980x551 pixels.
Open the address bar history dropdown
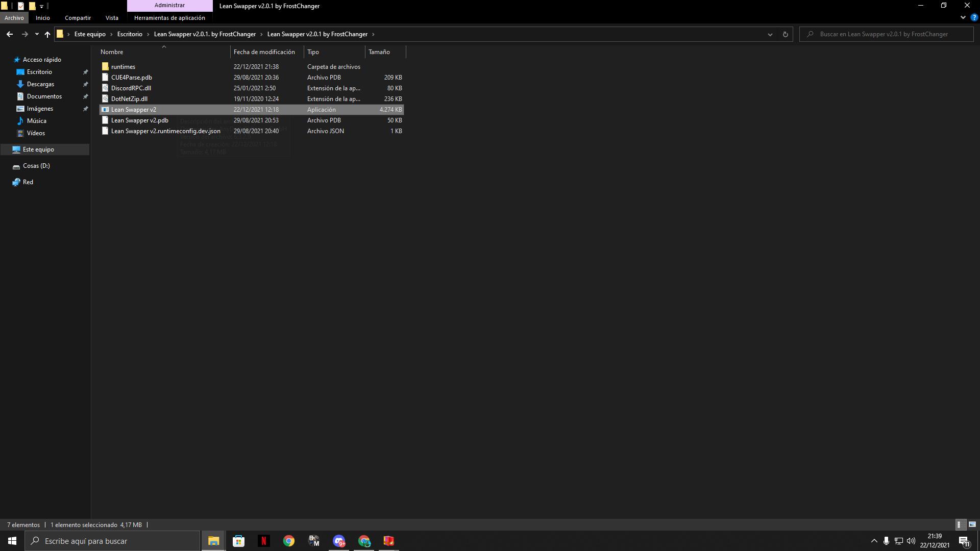(770, 34)
